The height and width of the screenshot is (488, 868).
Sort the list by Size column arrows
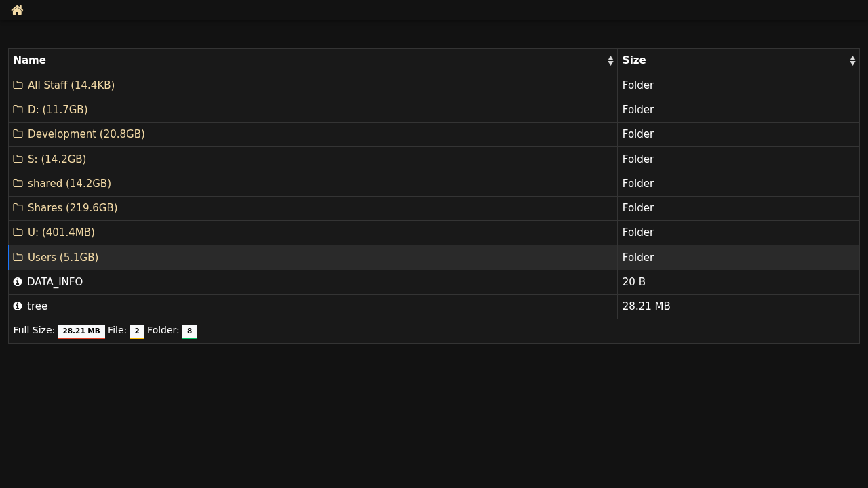852,61
